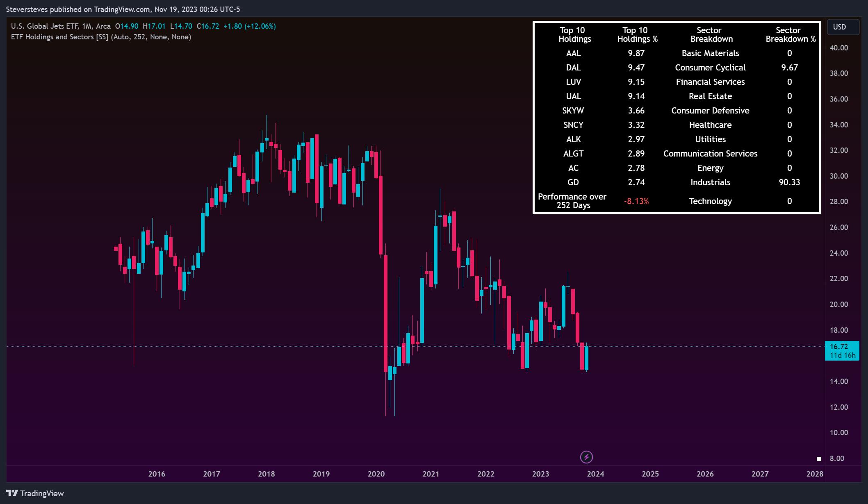This screenshot has width=868, height=504.
Task: Click the Real Estate sector row
Action: point(710,96)
